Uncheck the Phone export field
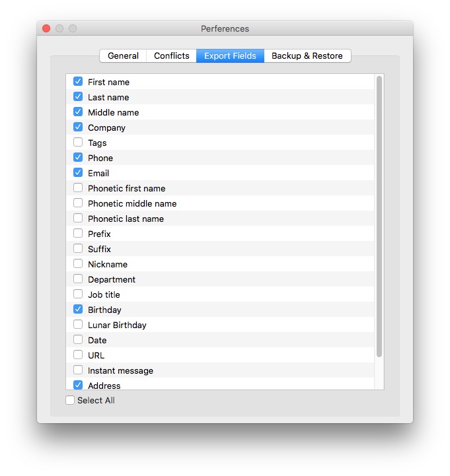Image resolution: width=450 pixels, height=476 pixels. [x=78, y=158]
